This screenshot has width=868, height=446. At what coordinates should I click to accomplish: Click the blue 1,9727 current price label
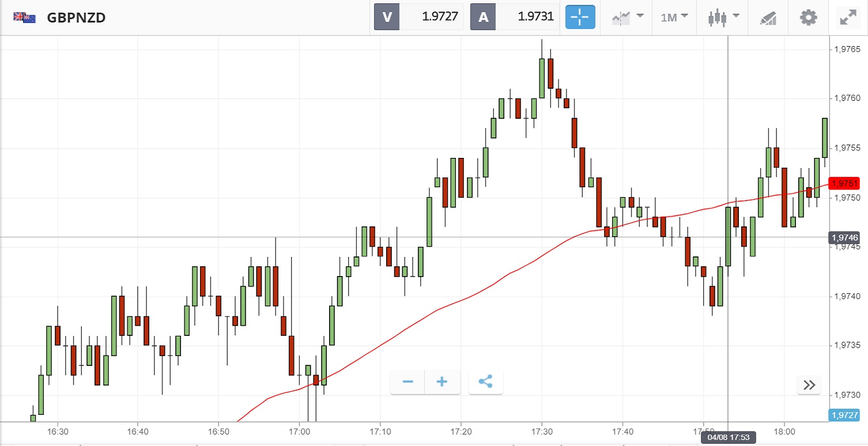coord(844,415)
